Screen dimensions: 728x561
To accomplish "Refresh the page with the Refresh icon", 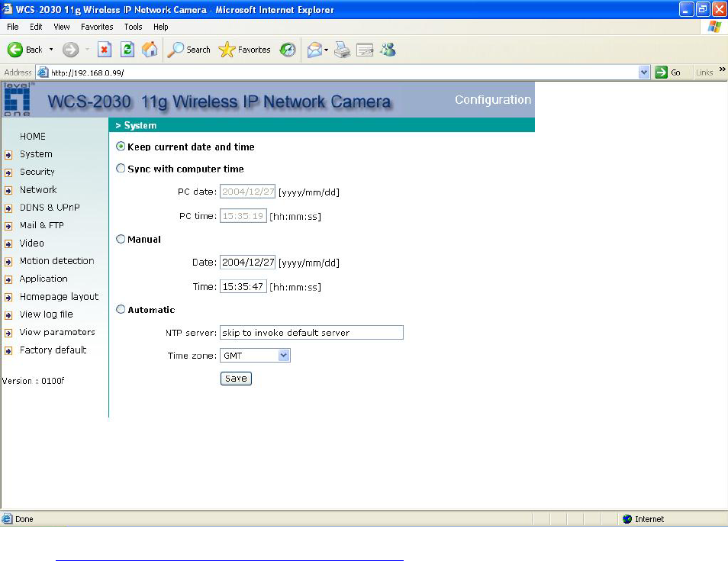I will pos(127,50).
